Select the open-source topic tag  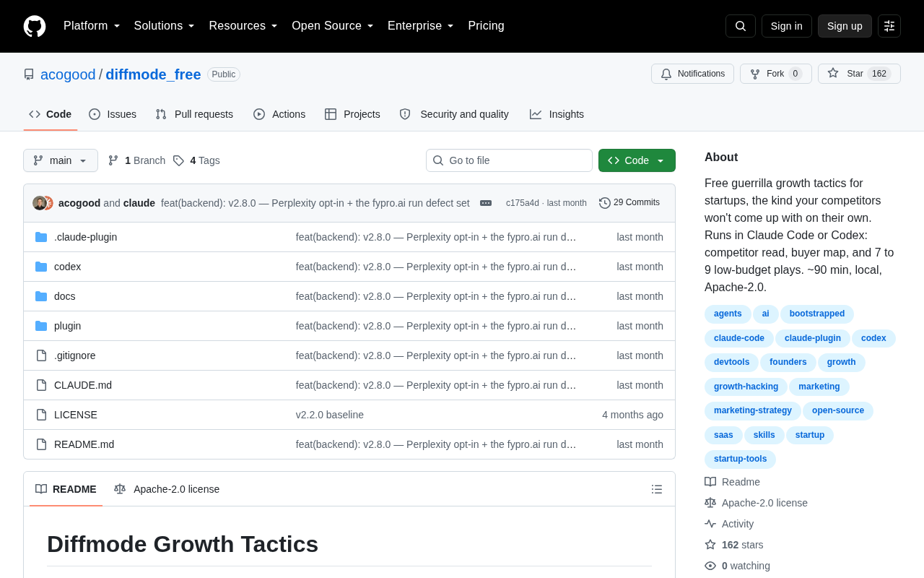click(838, 410)
